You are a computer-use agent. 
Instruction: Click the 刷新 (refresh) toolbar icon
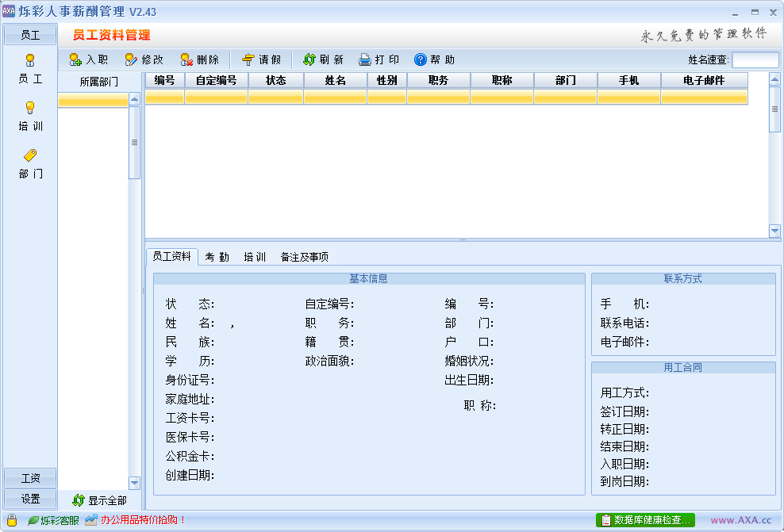click(309, 60)
